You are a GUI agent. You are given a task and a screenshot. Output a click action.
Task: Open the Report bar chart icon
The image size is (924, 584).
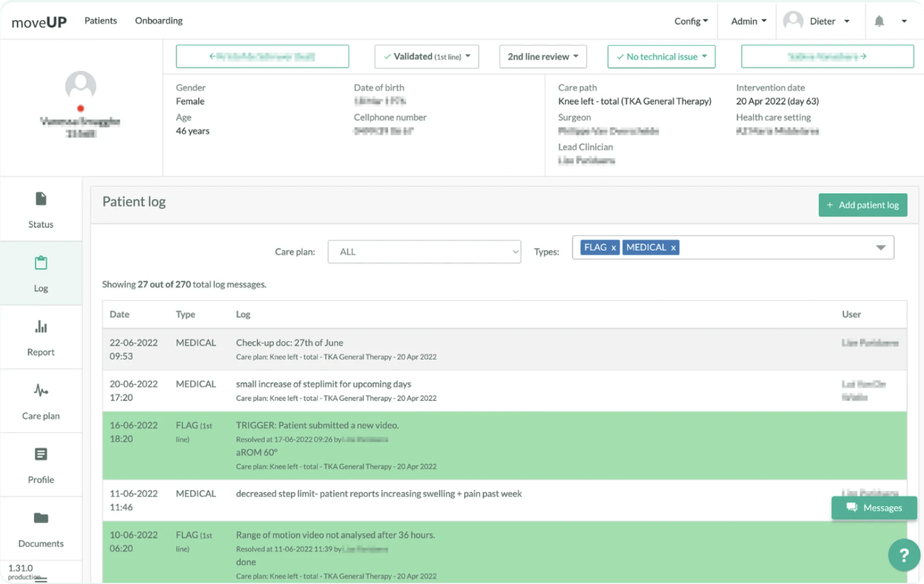tap(41, 327)
